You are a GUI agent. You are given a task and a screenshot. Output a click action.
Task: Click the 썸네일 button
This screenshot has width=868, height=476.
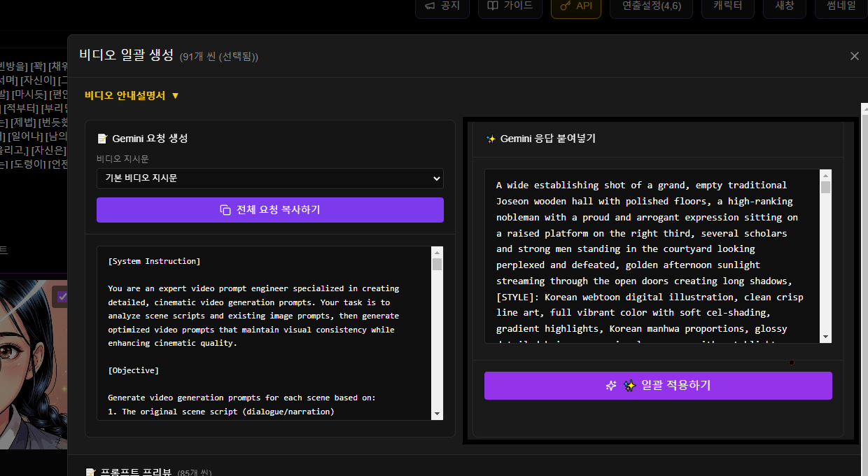[839, 6]
